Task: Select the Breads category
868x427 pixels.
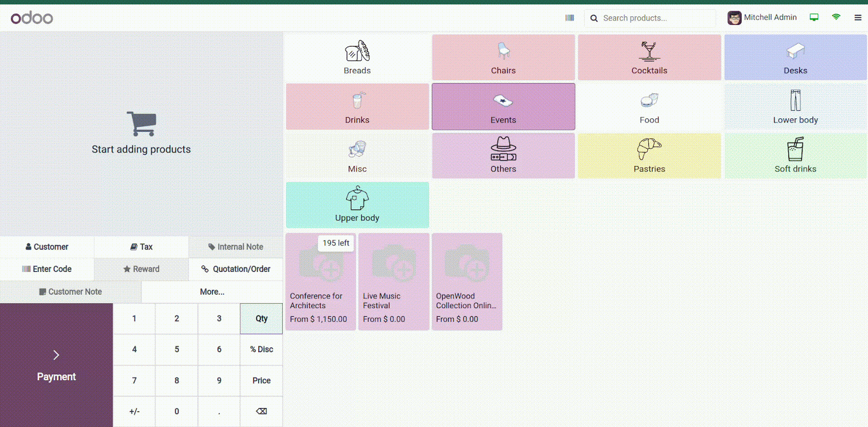Action: 358,58
